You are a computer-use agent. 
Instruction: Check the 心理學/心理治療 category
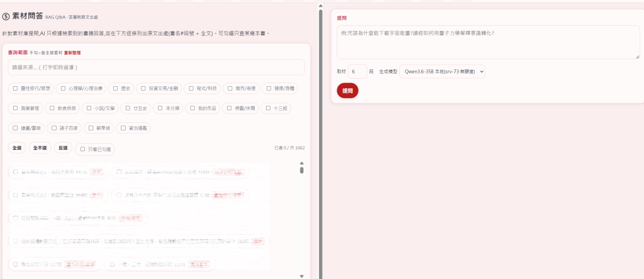click(63, 88)
